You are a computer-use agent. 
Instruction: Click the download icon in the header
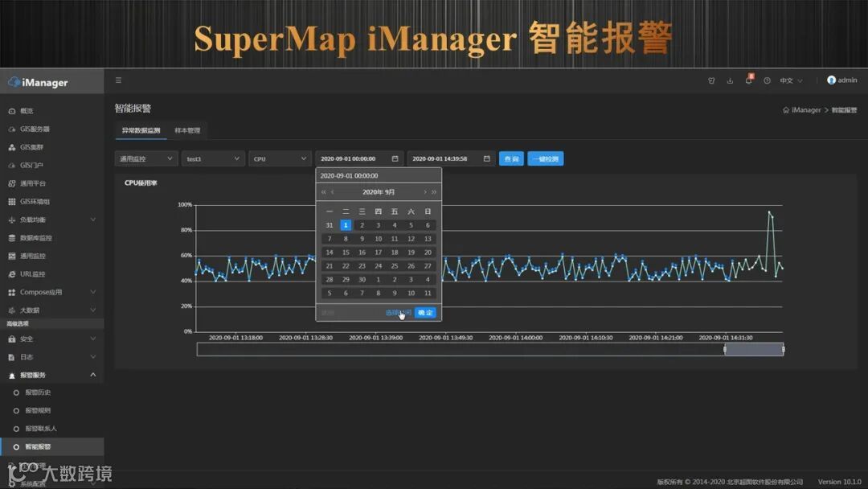(730, 81)
